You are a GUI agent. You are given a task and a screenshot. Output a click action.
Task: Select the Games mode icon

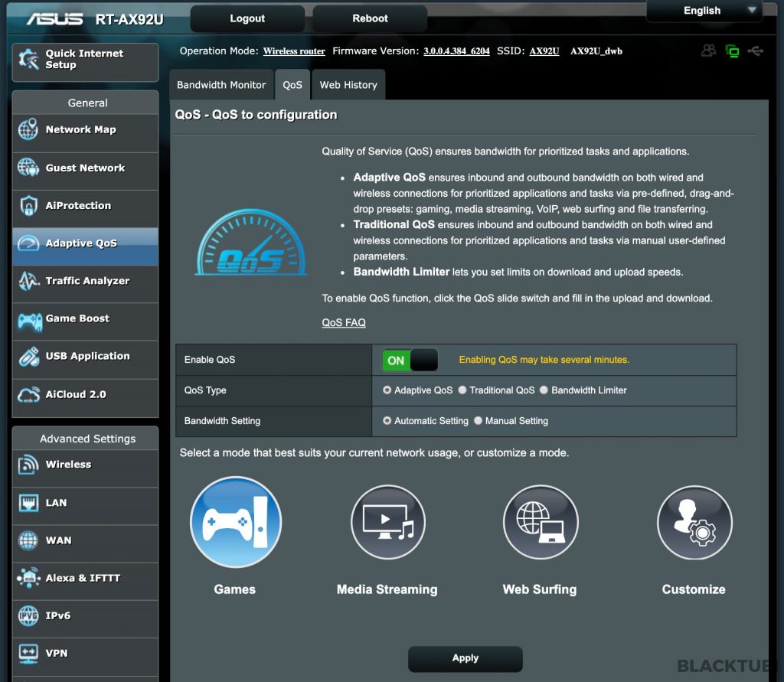pyautogui.click(x=236, y=522)
